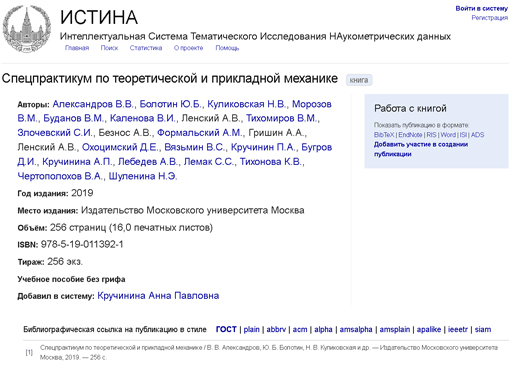
Task: Open the Главная navigation link
Action: [x=77, y=48]
